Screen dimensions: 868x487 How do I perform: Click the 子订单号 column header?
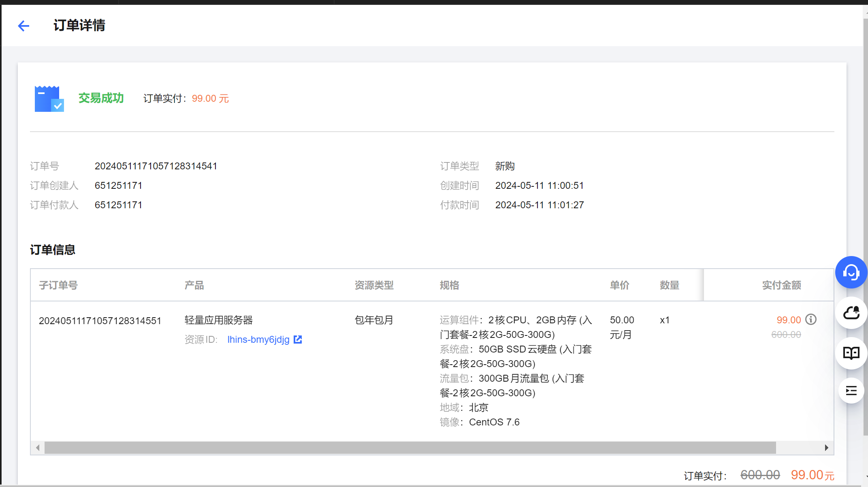coord(58,285)
